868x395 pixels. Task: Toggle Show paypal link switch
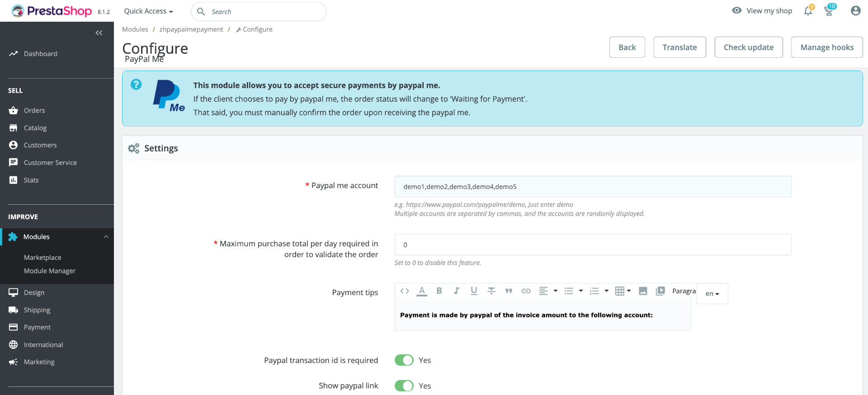(404, 386)
